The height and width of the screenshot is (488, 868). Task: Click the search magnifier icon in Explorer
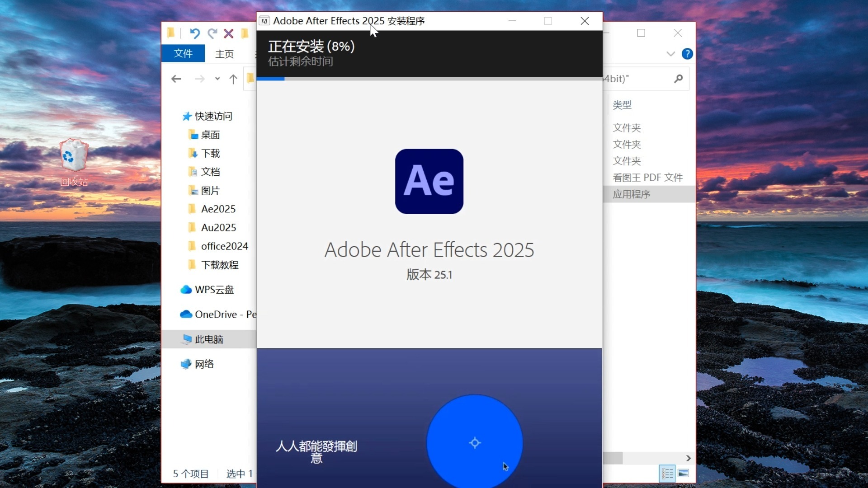[x=678, y=79]
